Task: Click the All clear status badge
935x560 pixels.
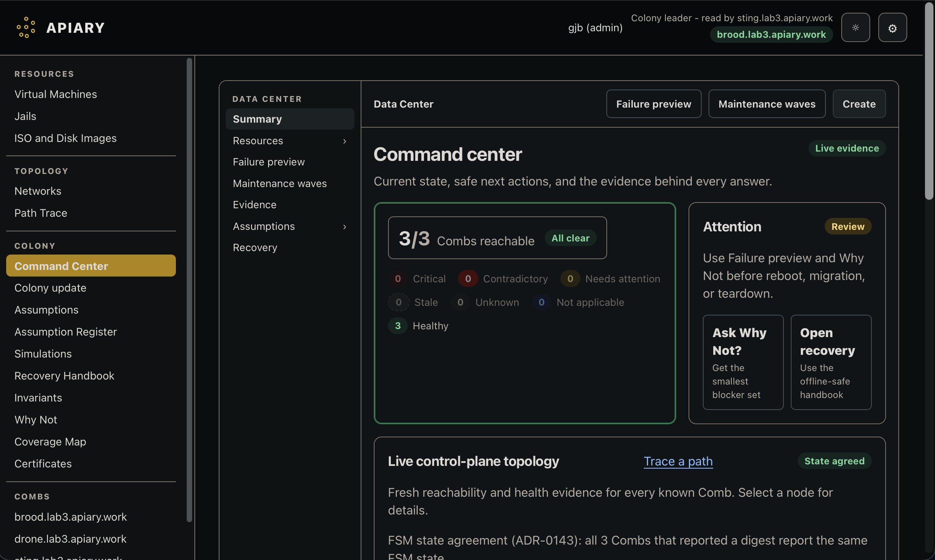Action: coord(570,238)
